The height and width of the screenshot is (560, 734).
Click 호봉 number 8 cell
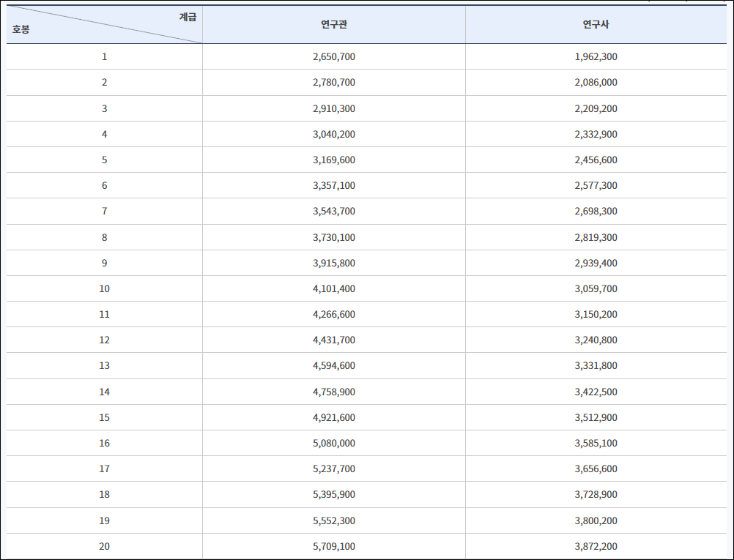pos(105,237)
